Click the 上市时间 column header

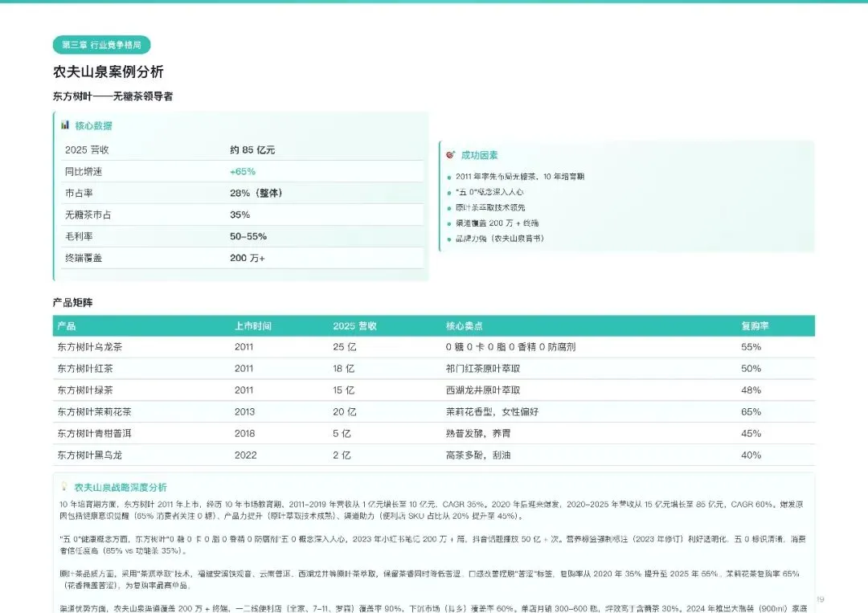pos(253,326)
